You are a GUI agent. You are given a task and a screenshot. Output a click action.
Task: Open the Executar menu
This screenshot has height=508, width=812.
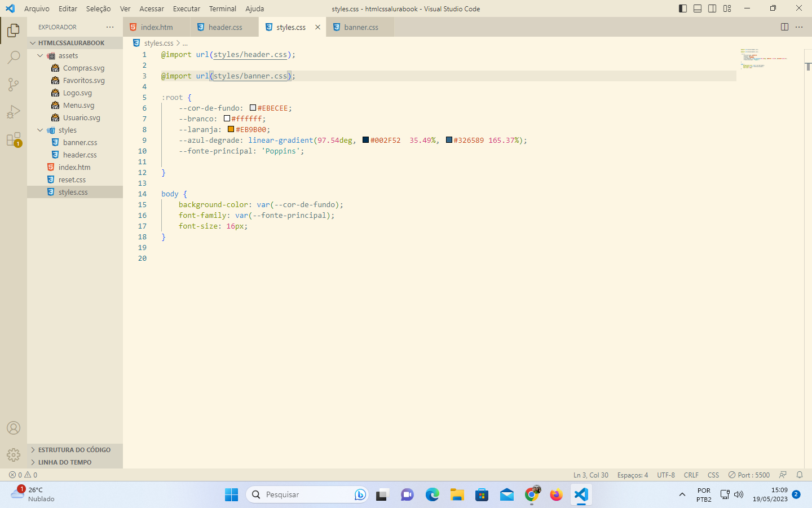(x=187, y=8)
